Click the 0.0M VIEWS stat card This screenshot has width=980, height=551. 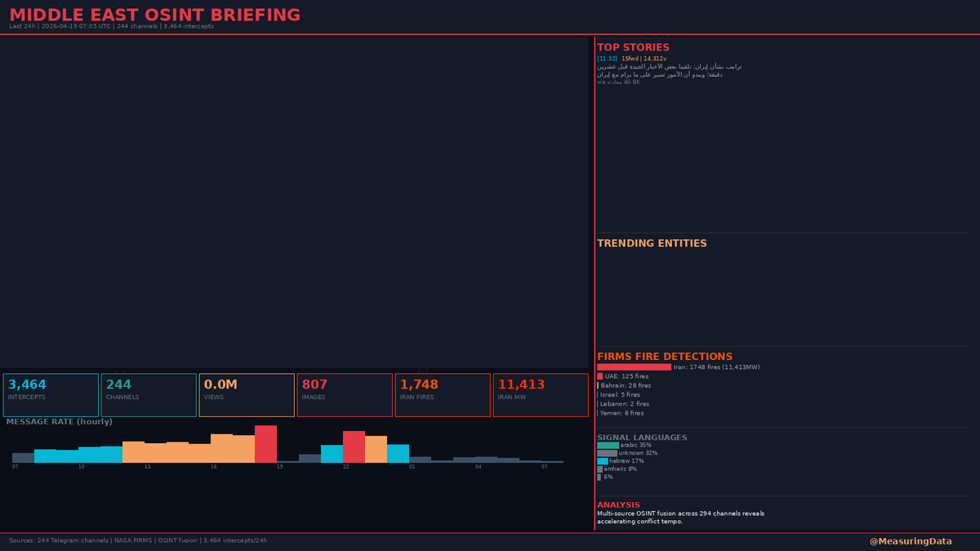[247, 395]
